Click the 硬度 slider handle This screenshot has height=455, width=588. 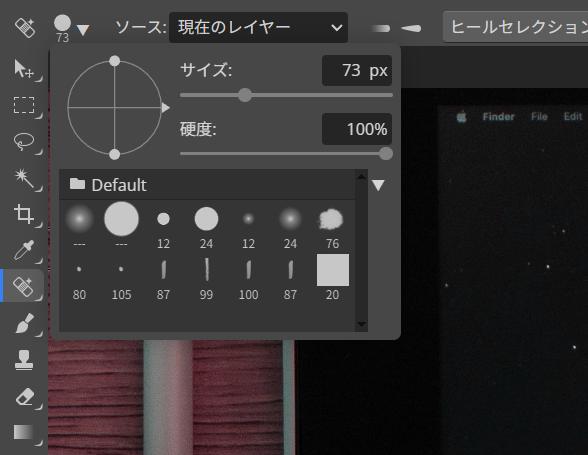tap(386, 153)
